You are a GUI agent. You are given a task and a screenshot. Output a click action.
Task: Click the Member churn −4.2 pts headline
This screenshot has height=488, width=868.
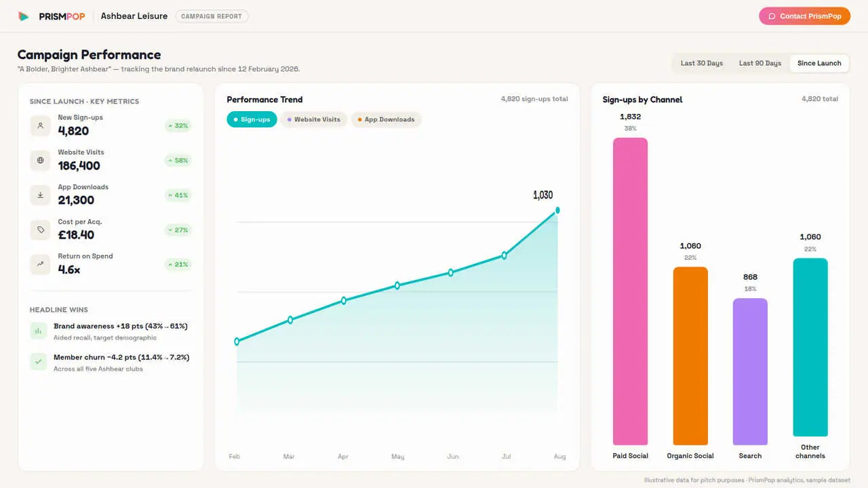tap(121, 357)
